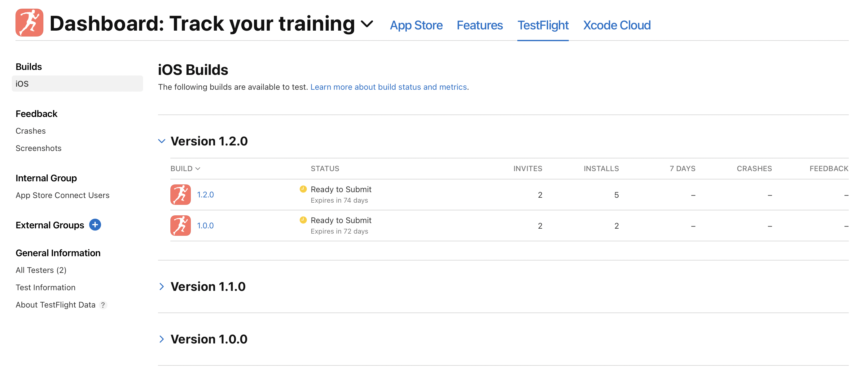
Task: Collapse the Version 1.2.0 section
Action: [x=162, y=141]
